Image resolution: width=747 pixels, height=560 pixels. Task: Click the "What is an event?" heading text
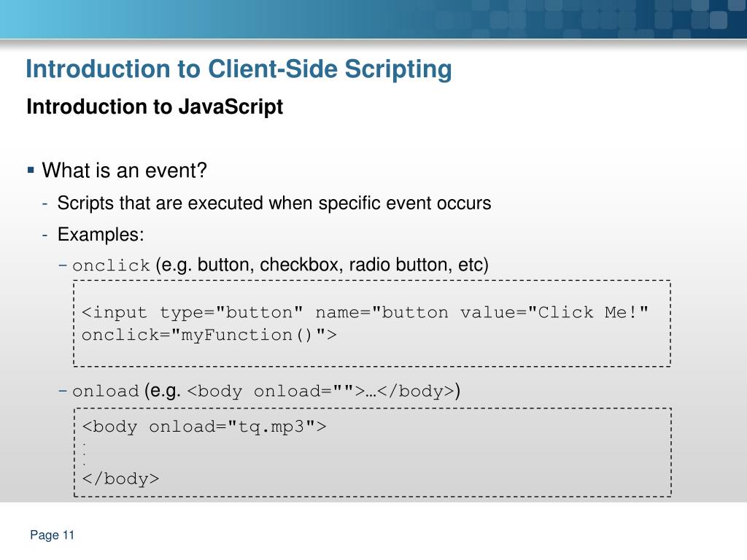click(125, 171)
